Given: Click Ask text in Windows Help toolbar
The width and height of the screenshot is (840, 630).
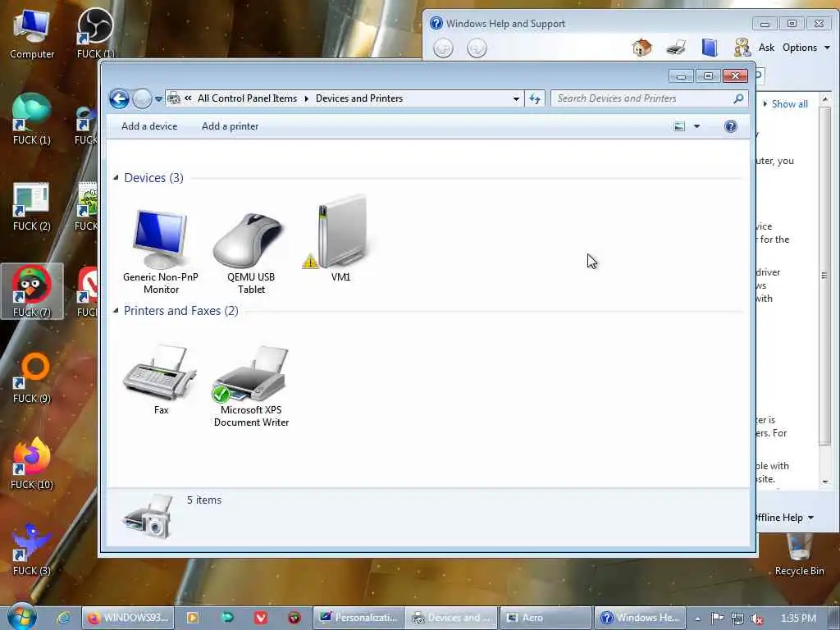Looking at the screenshot, I should pyautogui.click(x=766, y=48).
